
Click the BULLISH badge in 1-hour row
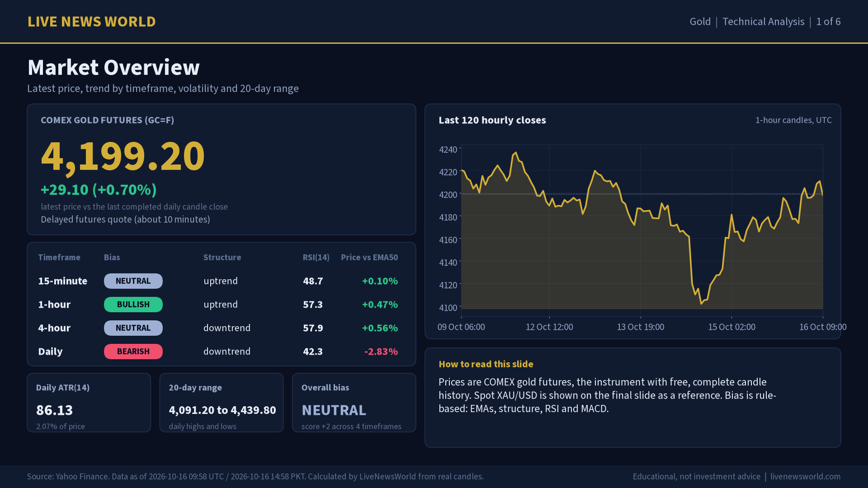click(x=133, y=305)
